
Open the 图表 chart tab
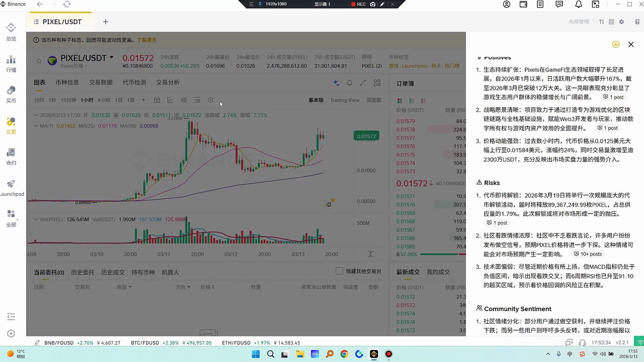39,82
